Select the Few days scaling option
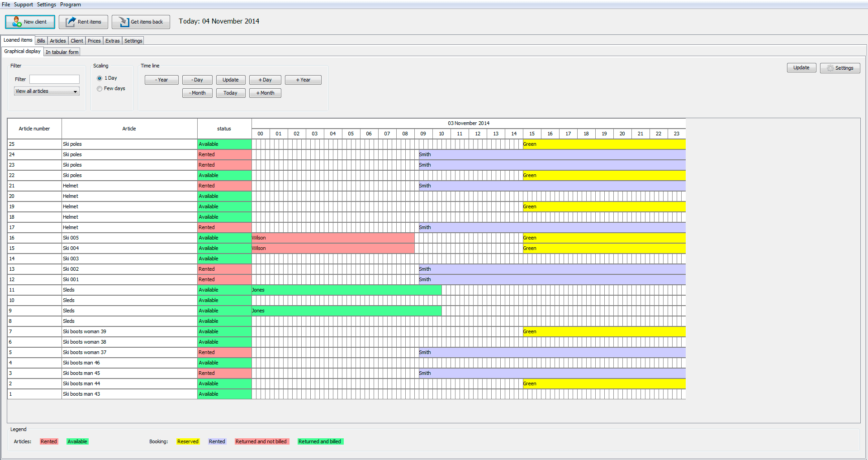This screenshot has height=460, width=868. point(100,89)
